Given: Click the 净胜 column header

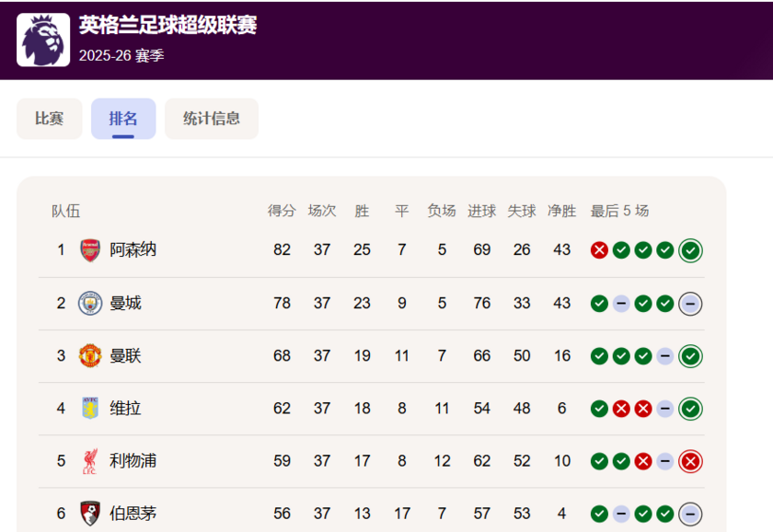Looking at the screenshot, I should coord(562,211).
